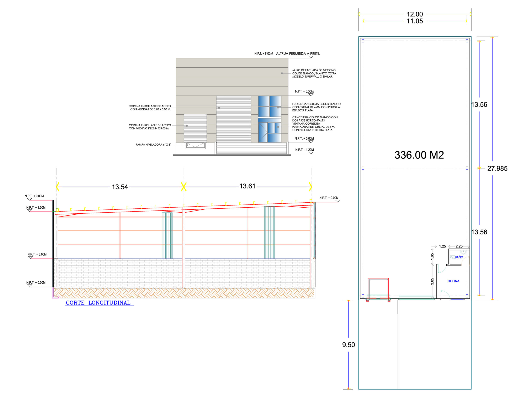Select the large steel rolling curtain door
The height and width of the screenshot is (406, 532).
pyautogui.click(x=234, y=119)
